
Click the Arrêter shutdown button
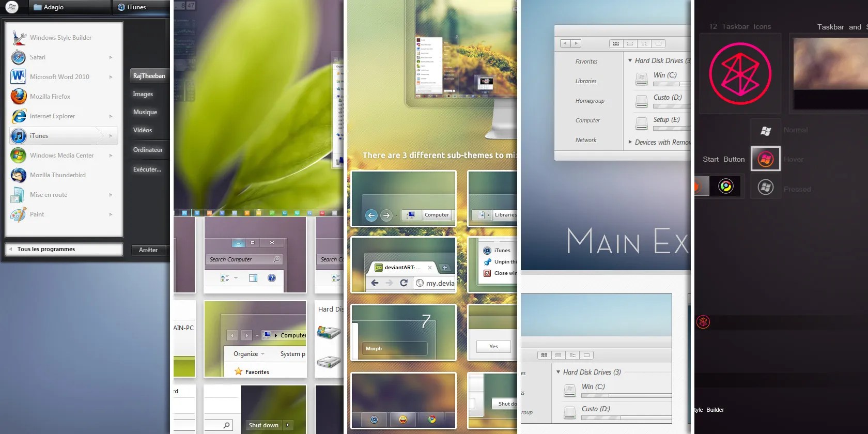point(148,250)
